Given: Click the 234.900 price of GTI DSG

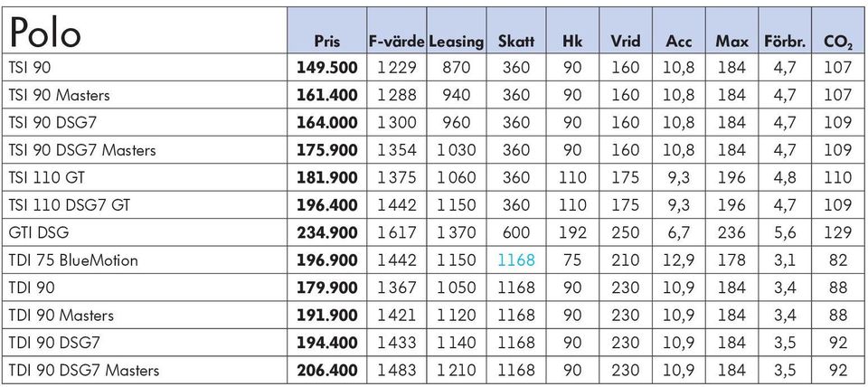Looking at the screenshot, I should 327,232.
